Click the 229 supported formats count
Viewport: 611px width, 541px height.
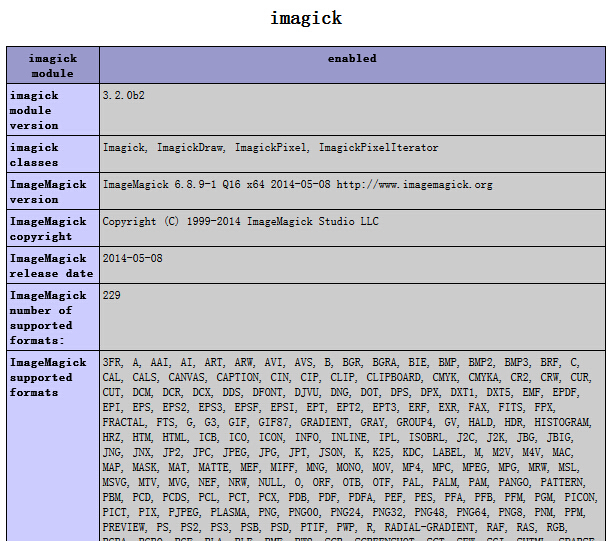112,295
